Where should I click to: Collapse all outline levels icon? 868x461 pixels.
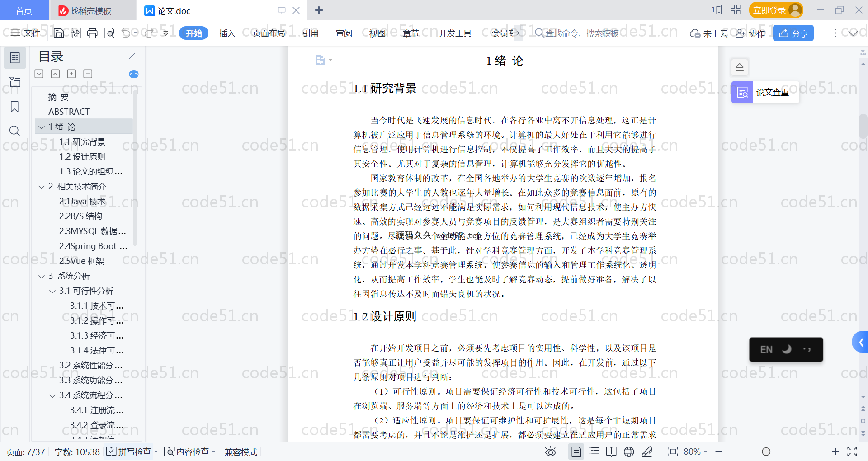coord(55,74)
